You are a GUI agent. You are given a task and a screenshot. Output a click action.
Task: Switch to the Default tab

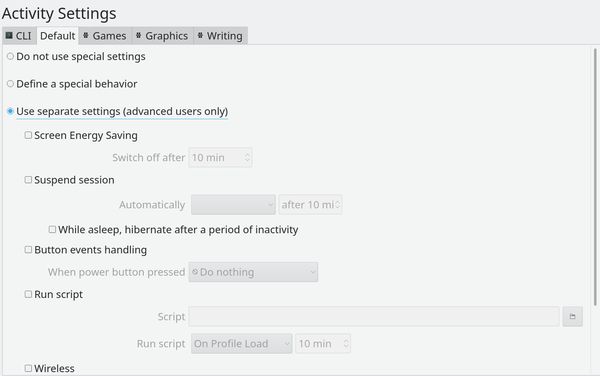coord(58,36)
